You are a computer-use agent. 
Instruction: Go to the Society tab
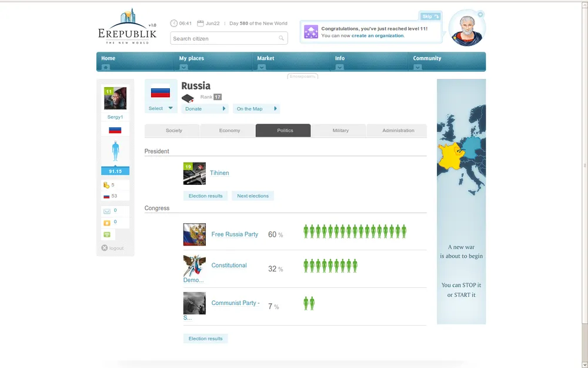tap(173, 131)
